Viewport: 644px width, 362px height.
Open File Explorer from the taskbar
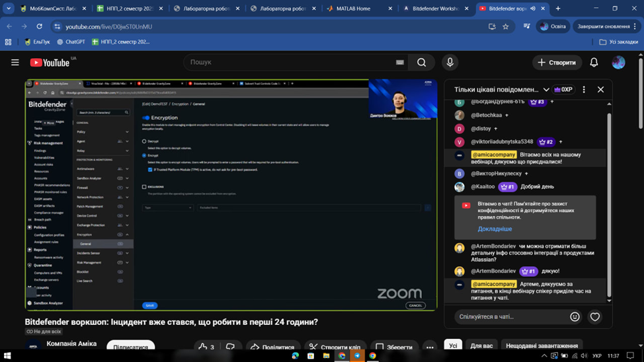tap(326, 355)
